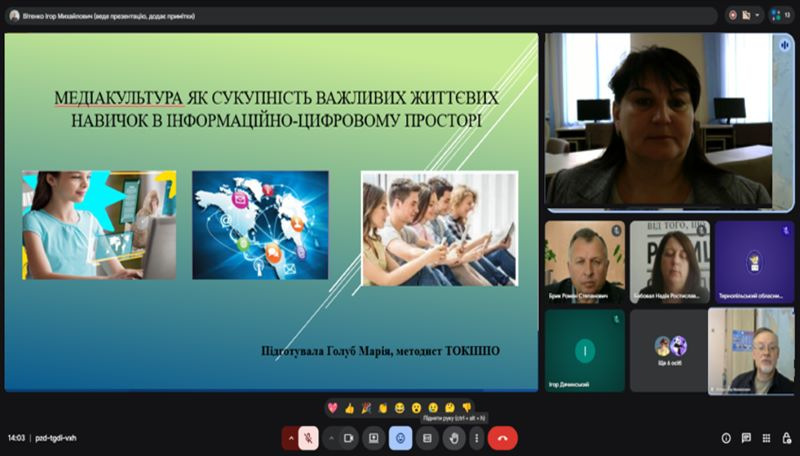Send crying face reaction

tap(433, 408)
